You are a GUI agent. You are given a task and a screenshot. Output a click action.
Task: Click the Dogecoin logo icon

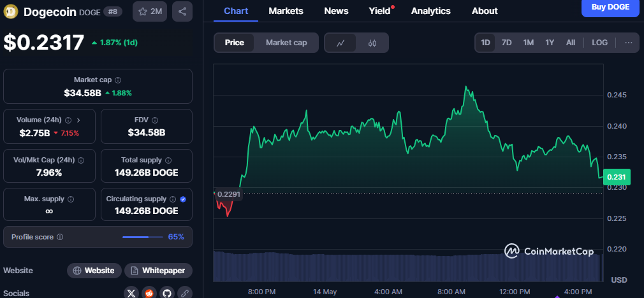click(11, 12)
